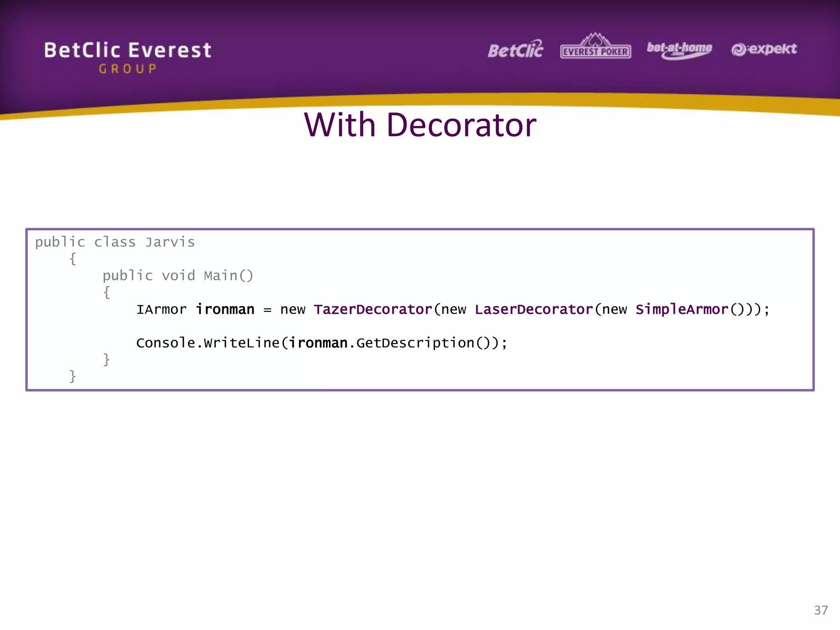Screen dimensions: 840x630
Task: Click 'LaserDecorator' in the code
Action: (534, 309)
